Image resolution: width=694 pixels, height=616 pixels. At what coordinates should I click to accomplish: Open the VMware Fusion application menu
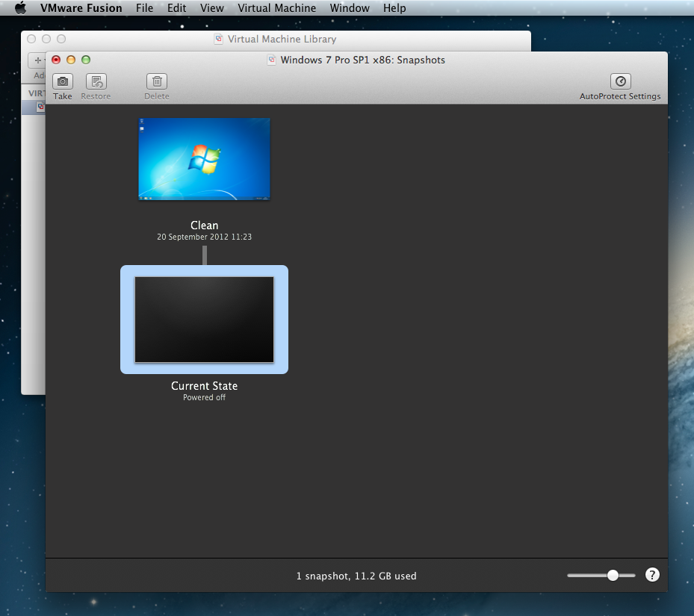point(81,8)
